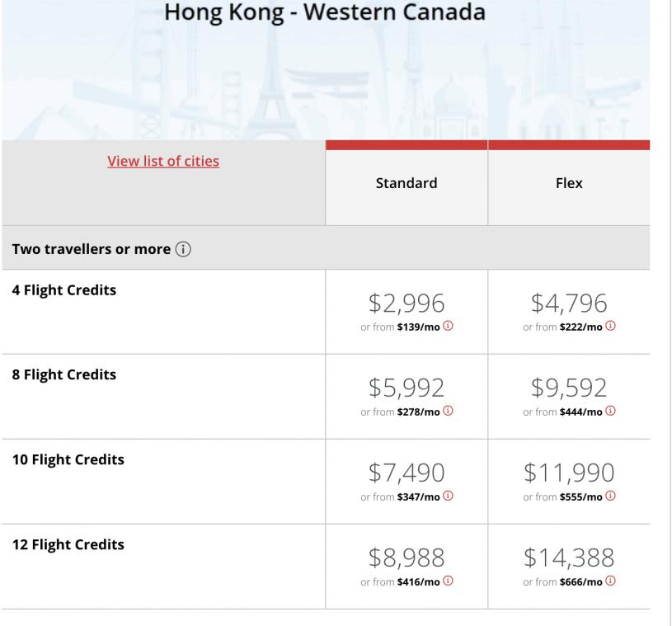
Task: Select the Flex column header
Action: 569,184
